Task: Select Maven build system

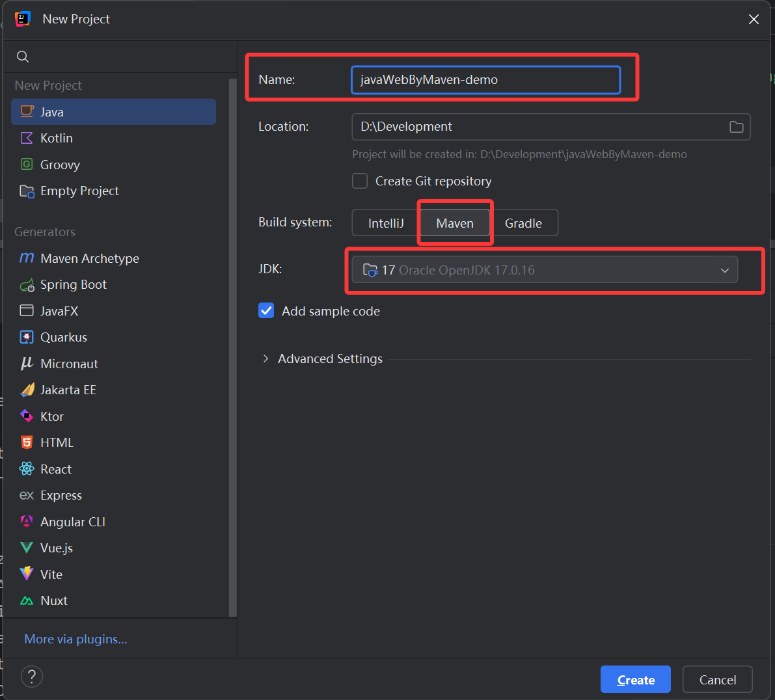Action: pyautogui.click(x=455, y=222)
